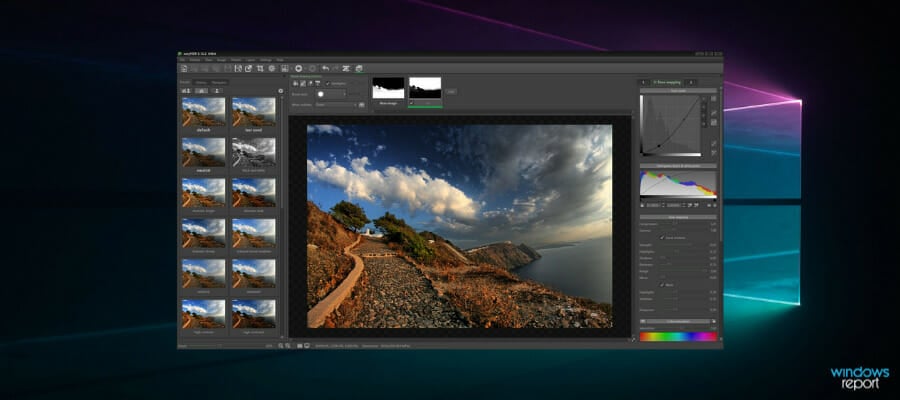
Task: Go to next panel using right arrow beside Tone mapping
Action: pyautogui.click(x=691, y=82)
